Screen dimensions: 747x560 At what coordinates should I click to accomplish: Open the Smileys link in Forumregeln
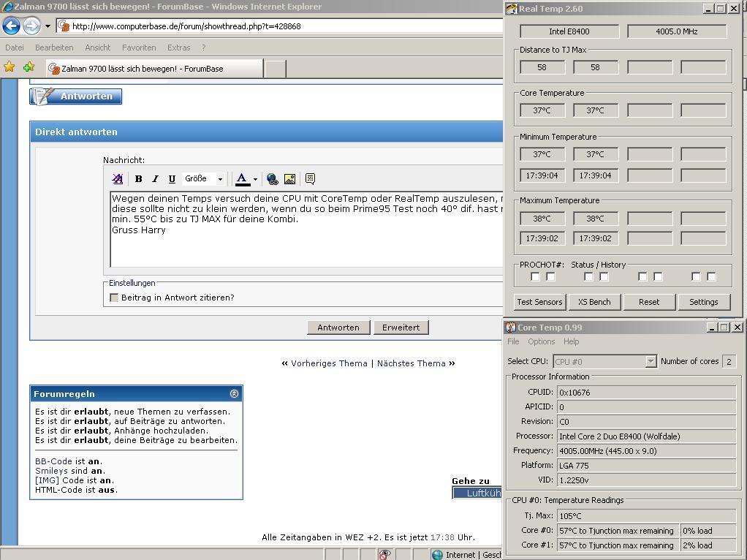point(51,471)
